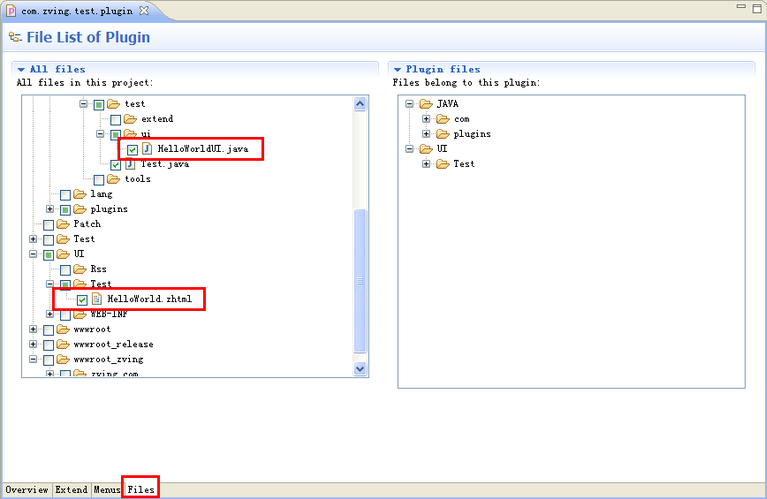
Task: Click the Test.java file icon
Action: pos(130,164)
